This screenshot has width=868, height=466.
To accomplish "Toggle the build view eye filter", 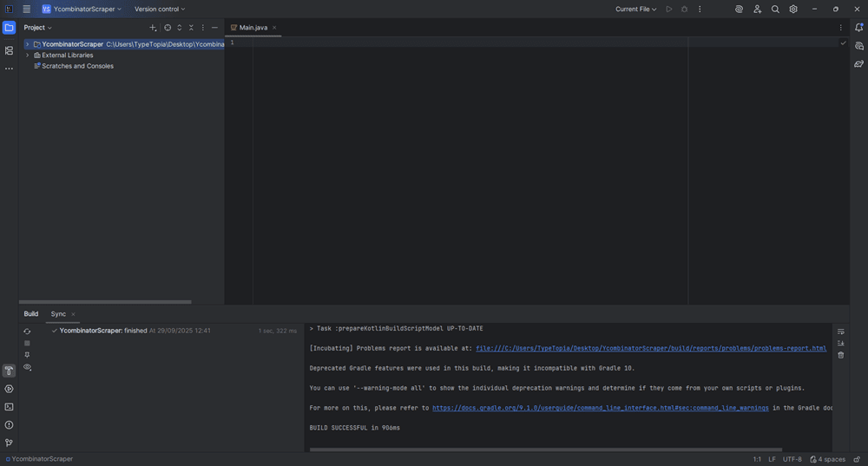I will click(x=27, y=368).
